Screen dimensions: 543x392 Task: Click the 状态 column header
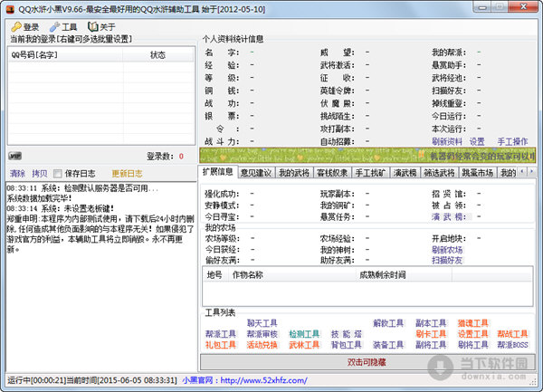(x=157, y=54)
